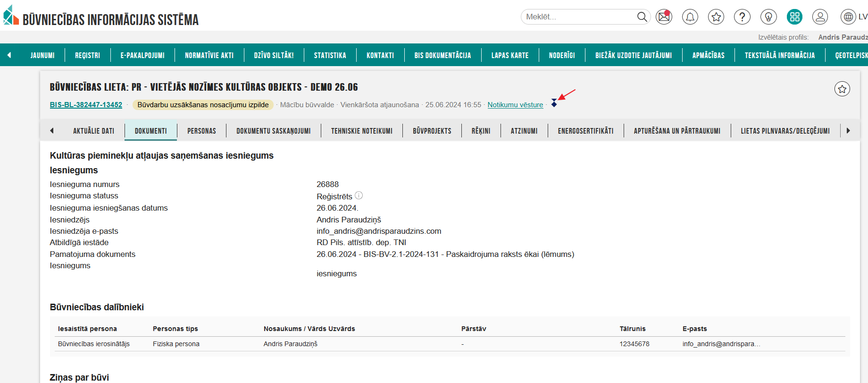Screen dimensions: 868x383
Task: Open the messages envelope icon
Action: point(664,17)
